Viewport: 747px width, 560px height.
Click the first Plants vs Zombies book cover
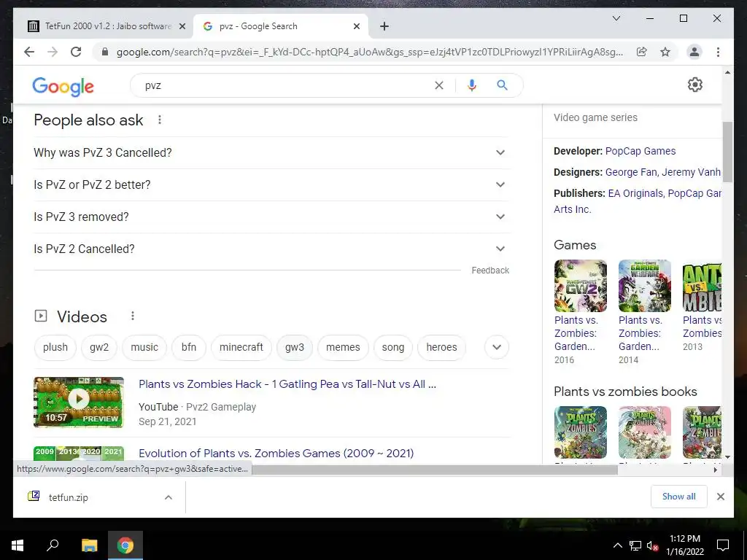581,432
